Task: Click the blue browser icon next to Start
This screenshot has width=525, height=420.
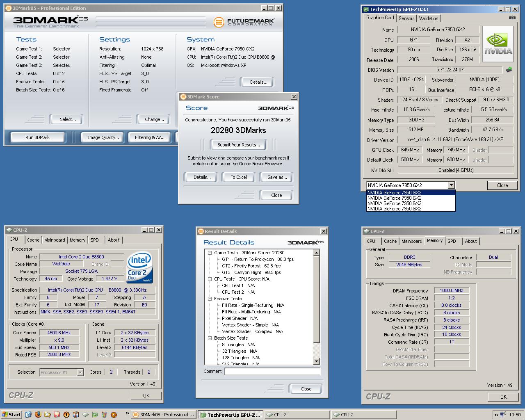Action: pos(28,415)
